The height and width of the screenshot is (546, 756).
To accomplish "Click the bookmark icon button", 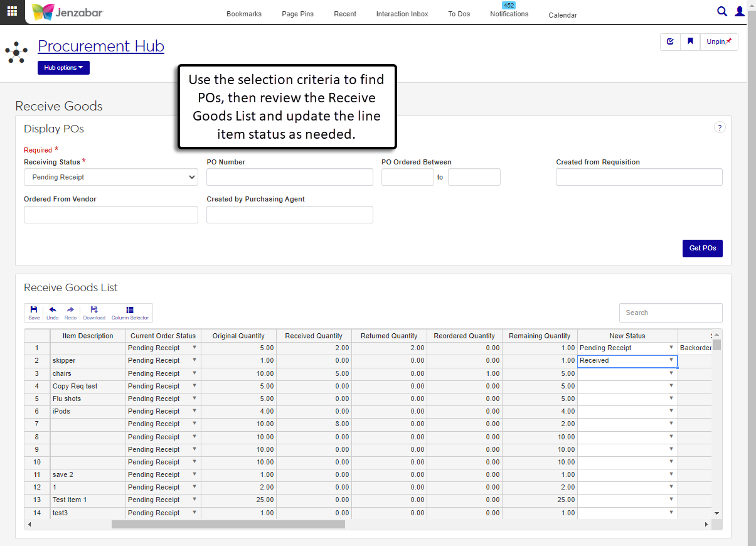I will [x=690, y=41].
